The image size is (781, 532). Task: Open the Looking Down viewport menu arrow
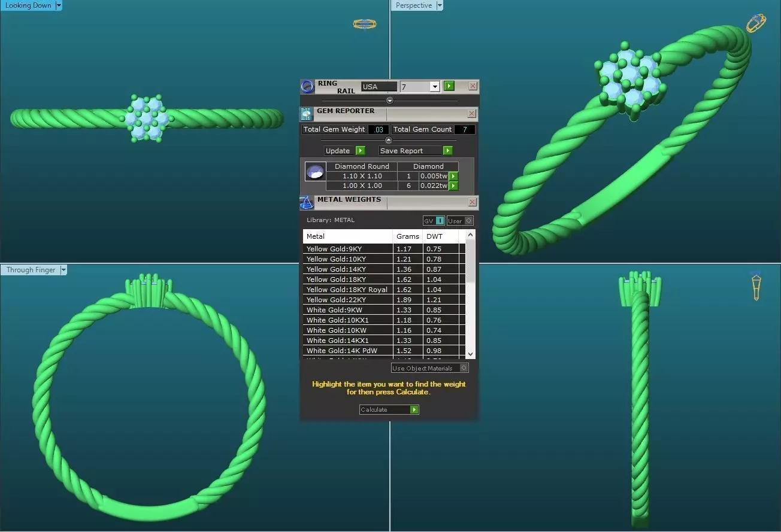click(x=58, y=5)
